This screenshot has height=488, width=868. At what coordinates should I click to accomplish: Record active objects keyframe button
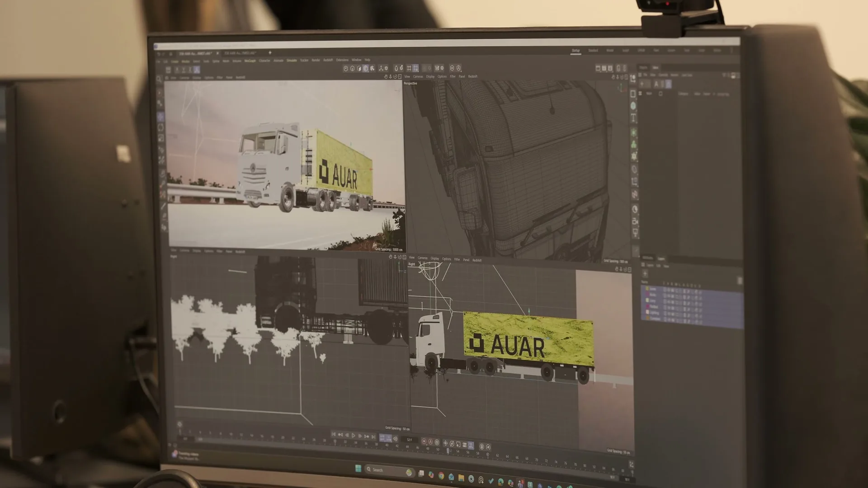(424, 441)
